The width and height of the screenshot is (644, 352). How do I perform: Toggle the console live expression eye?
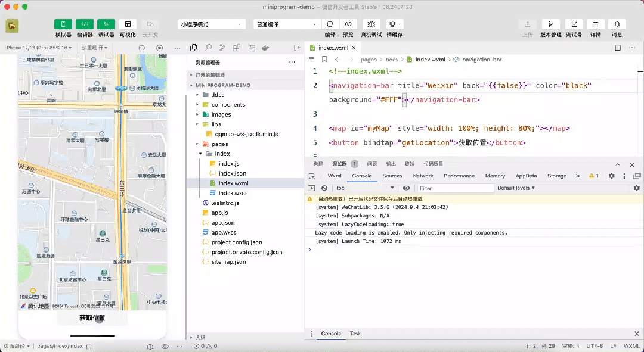click(x=406, y=188)
